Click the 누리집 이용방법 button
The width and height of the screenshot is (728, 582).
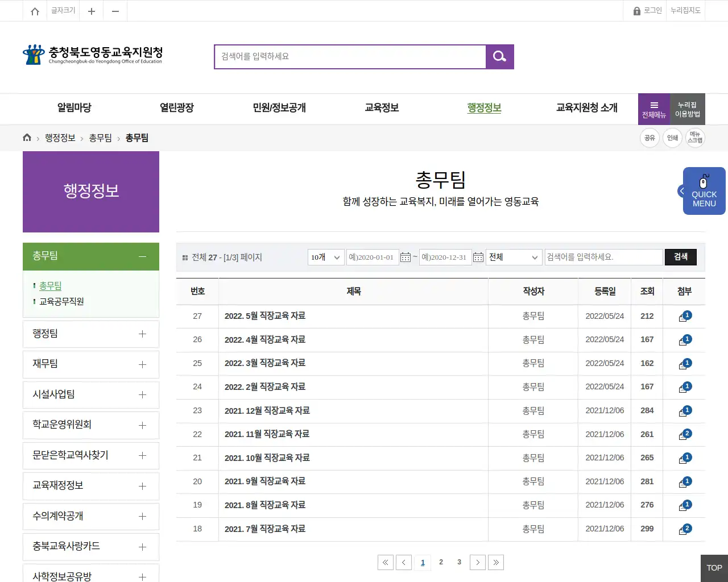688,109
